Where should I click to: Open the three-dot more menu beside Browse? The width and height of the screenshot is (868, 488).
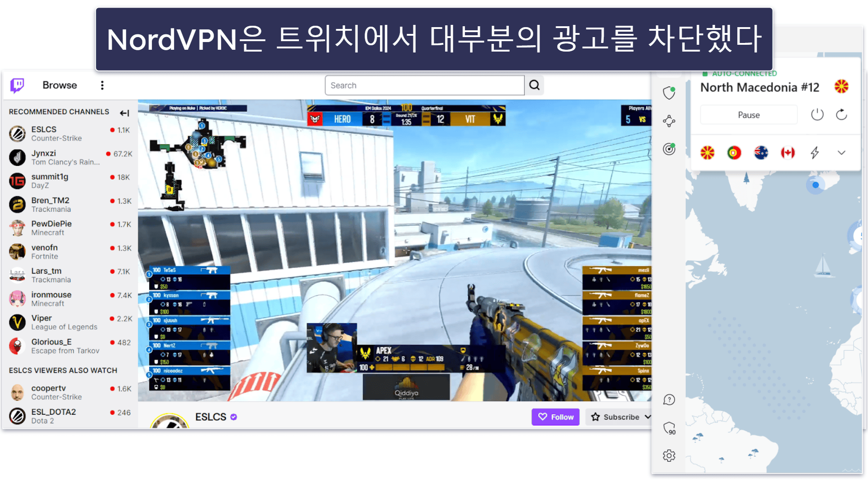point(102,85)
